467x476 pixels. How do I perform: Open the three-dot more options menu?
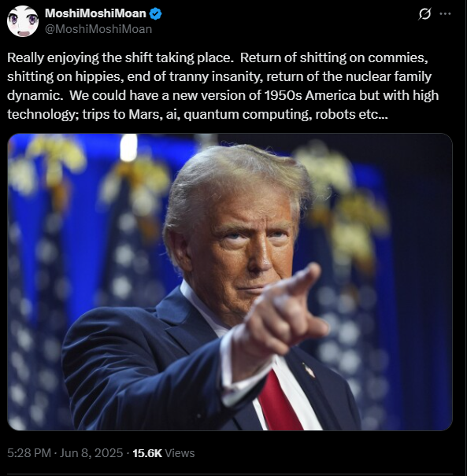(445, 13)
